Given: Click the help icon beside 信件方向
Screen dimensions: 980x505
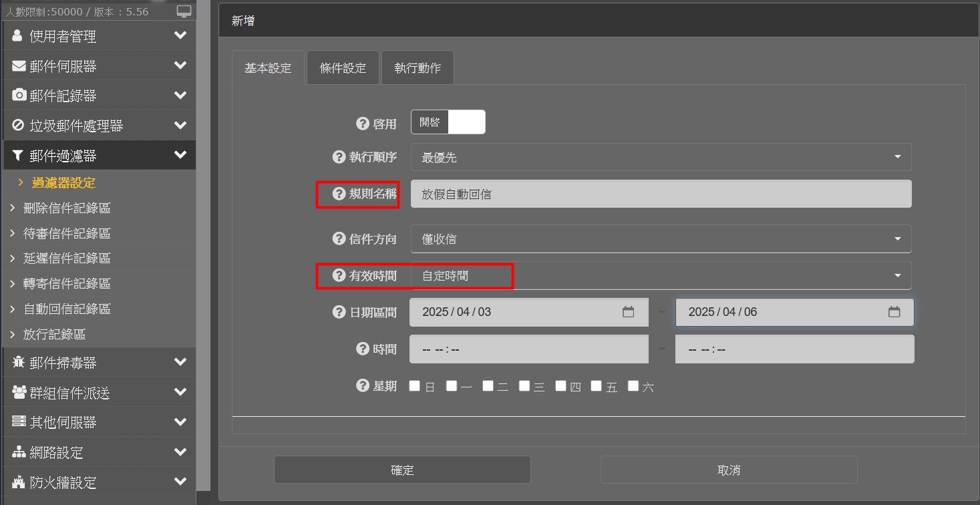Looking at the screenshot, I should click(339, 238).
